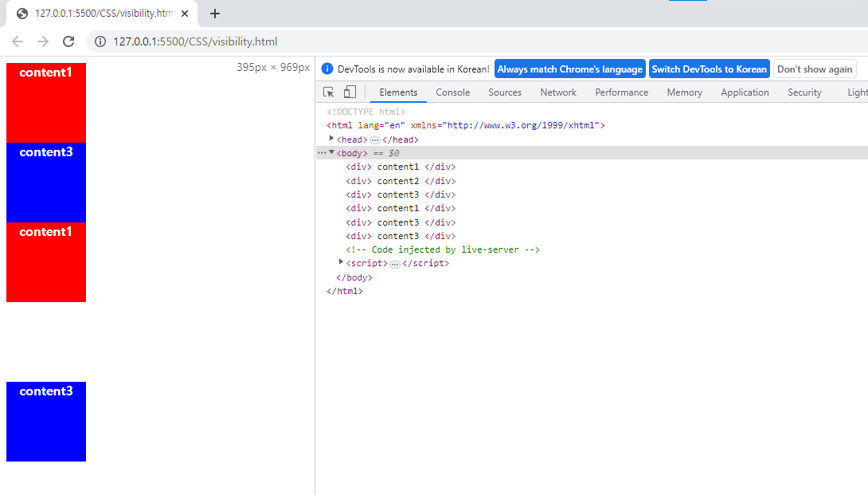Select the closing html tag line
Screen dimensions: 868x495
(345, 292)
